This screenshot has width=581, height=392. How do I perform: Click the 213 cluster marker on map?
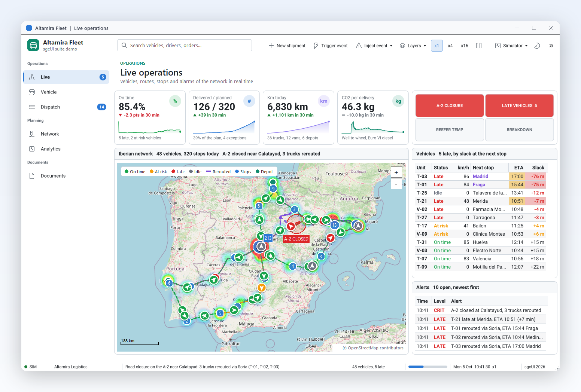coord(268,238)
